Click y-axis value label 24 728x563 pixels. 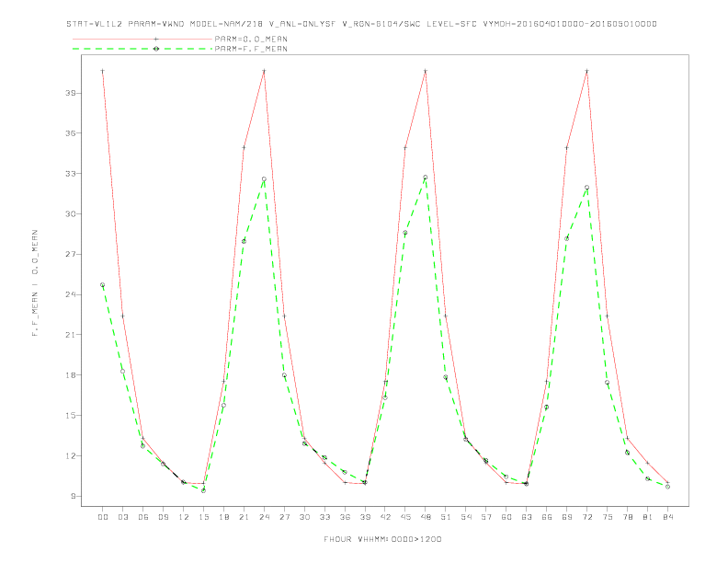(x=71, y=294)
